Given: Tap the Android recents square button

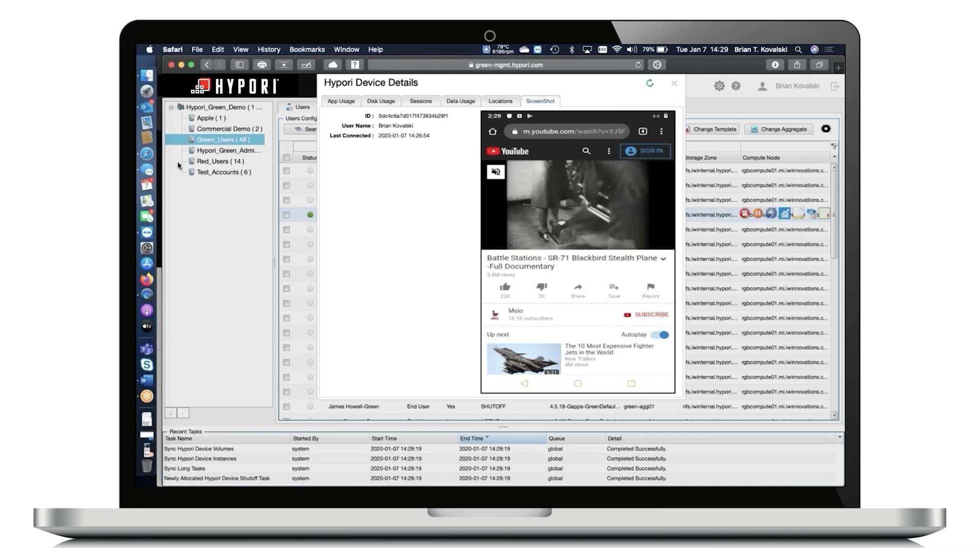Looking at the screenshot, I should click(631, 383).
